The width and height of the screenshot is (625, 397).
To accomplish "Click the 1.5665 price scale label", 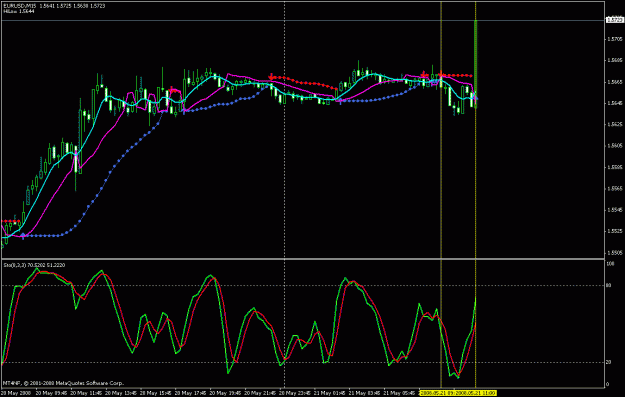I will 614,82.
